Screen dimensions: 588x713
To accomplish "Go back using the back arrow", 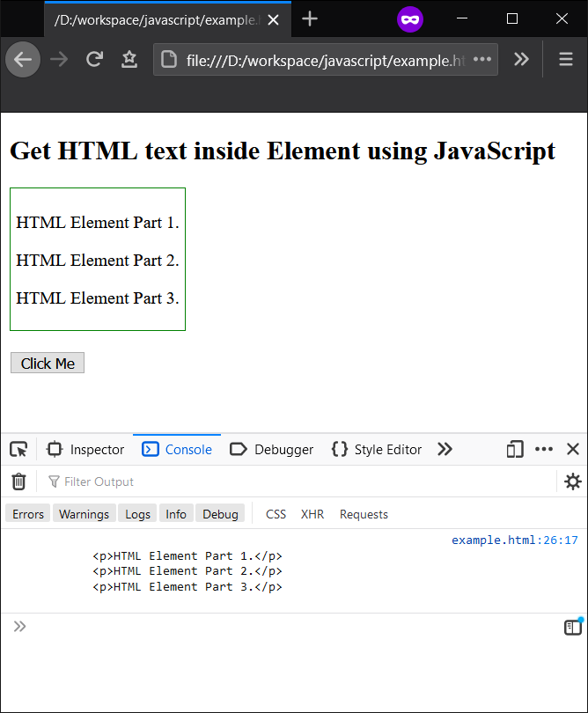I will (x=23, y=60).
